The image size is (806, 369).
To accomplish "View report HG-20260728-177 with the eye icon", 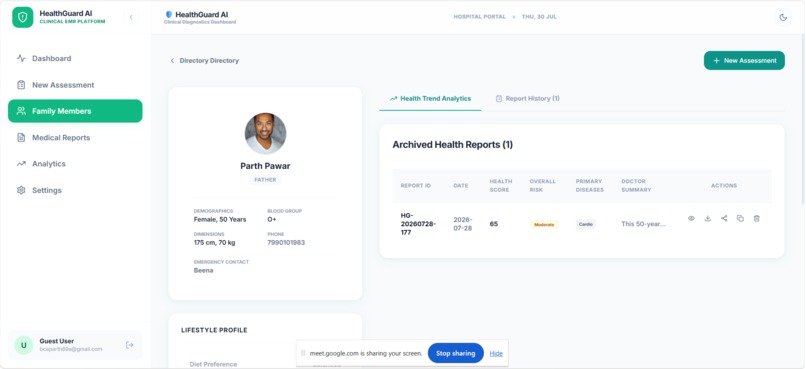I will pos(691,218).
